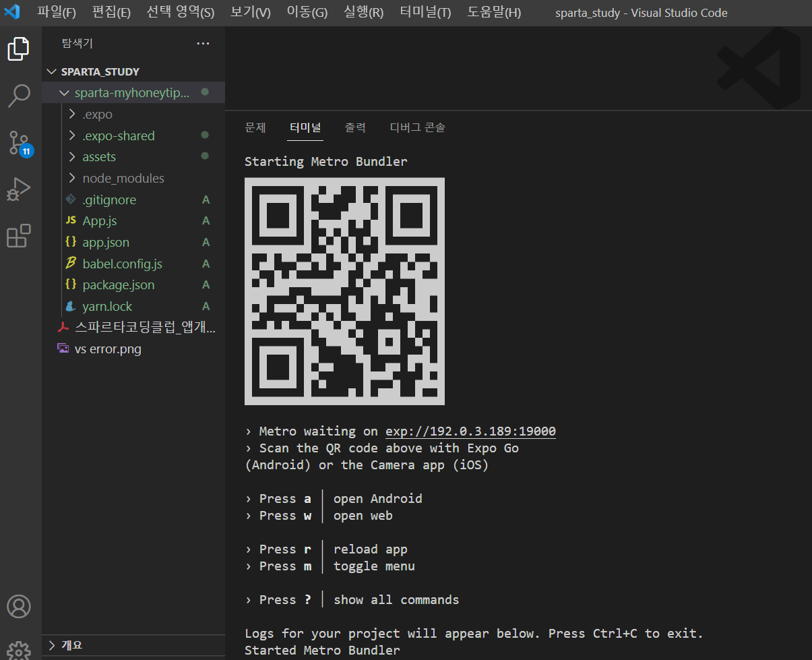Click the Babel icon next to babel.config.js
This screenshot has width=812, height=660.
[x=70, y=264]
